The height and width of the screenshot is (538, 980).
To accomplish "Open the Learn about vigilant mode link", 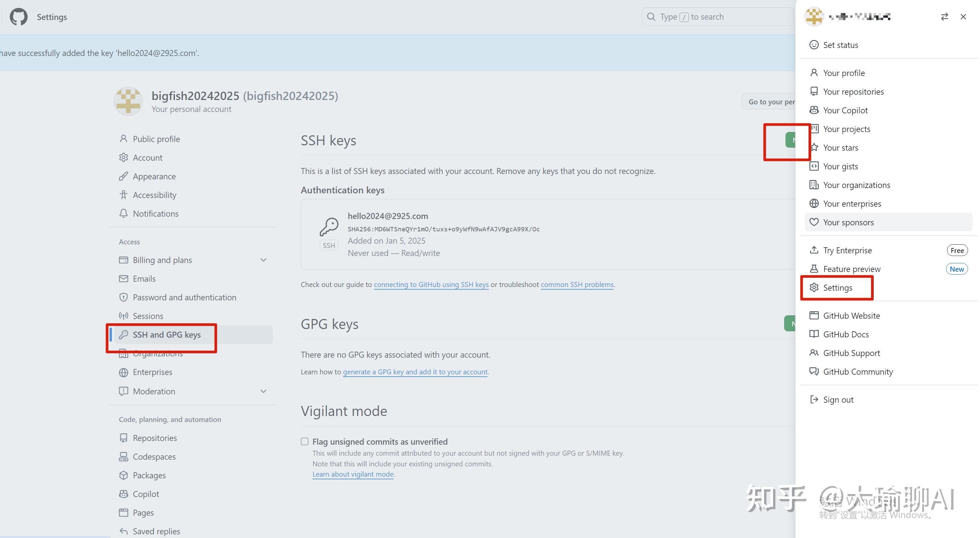I will [x=353, y=474].
